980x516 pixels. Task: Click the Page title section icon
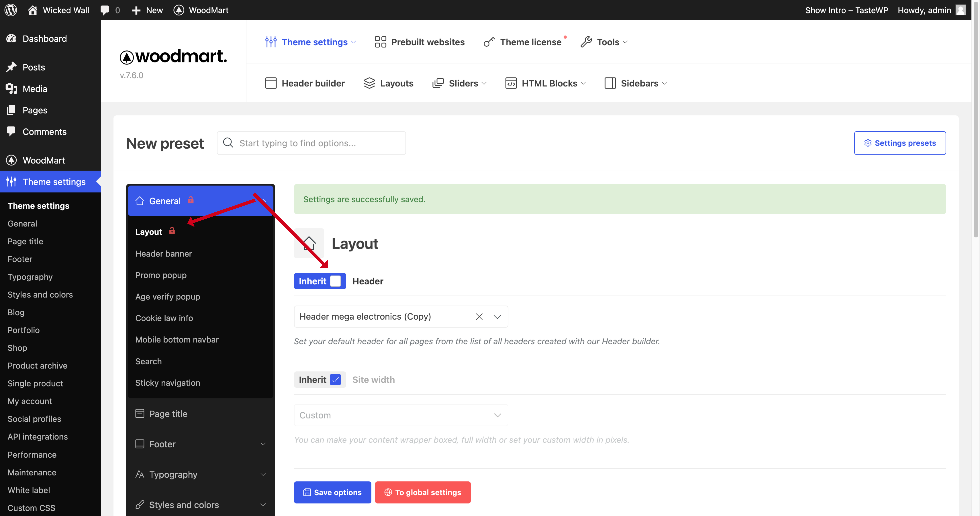[140, 413]
